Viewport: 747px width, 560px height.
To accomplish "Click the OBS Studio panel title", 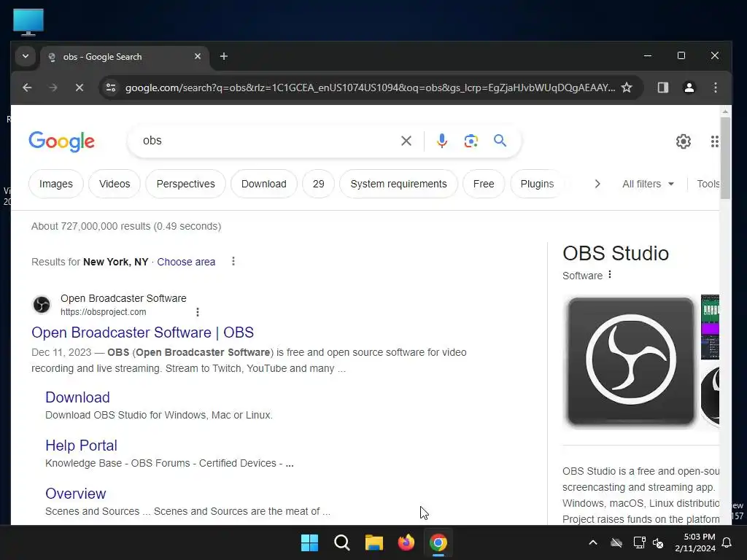I will tap(616, 253).
